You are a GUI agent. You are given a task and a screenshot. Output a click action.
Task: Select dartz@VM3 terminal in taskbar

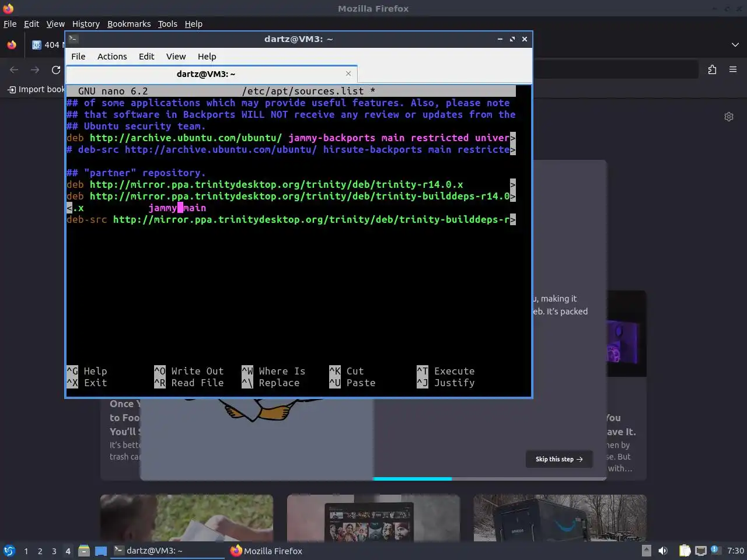coord(167,551)
